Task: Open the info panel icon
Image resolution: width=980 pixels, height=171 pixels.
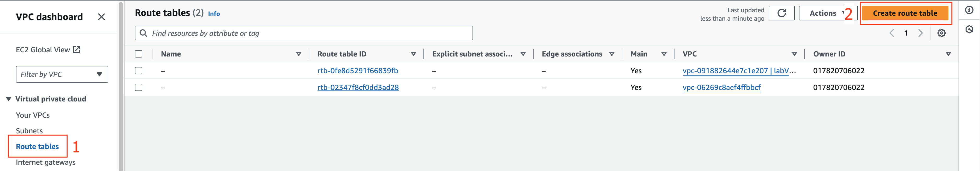Action: click(969, 10)
